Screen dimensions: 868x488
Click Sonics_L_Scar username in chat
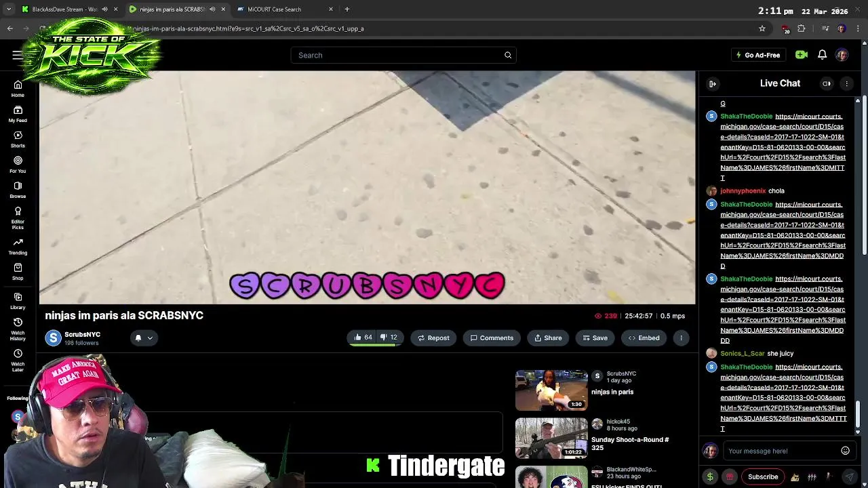[743, 354]
